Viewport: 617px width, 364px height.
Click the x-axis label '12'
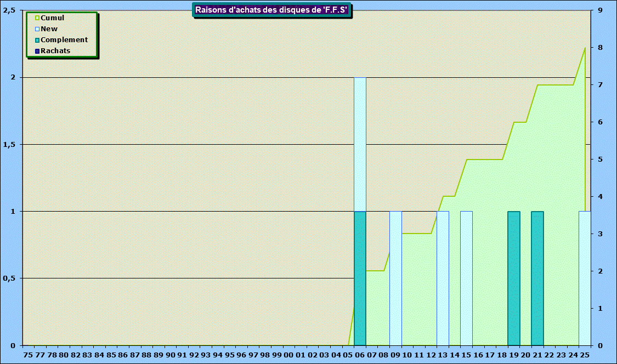pyautogui.click(x=431, y=355)
